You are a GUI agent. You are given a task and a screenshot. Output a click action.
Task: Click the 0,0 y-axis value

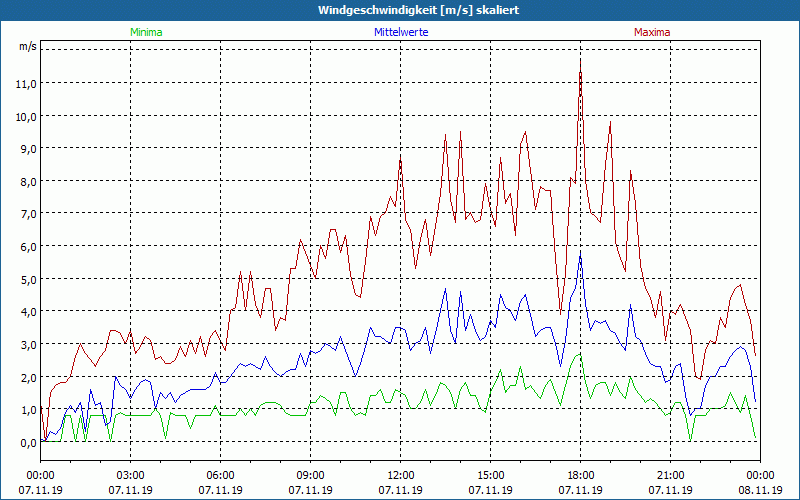pos(29,443)
